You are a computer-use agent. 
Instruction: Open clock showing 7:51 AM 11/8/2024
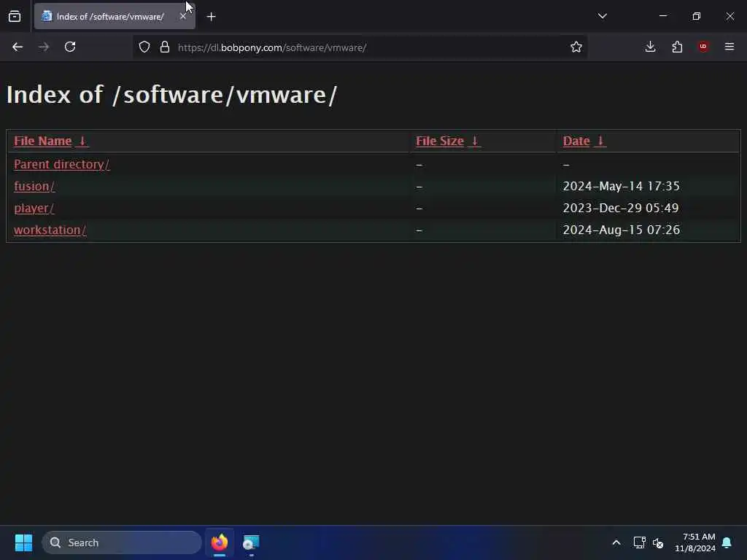click(x=695, y=542)
